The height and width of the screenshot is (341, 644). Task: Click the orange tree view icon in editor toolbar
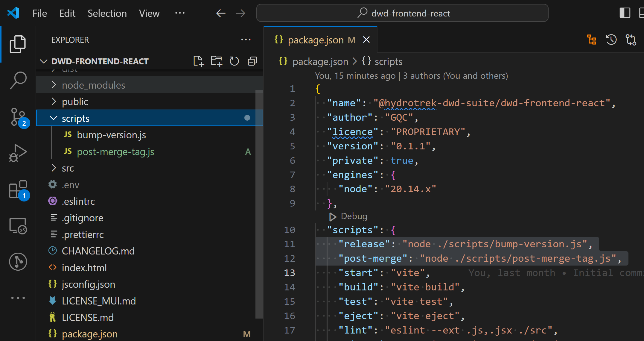click(x=592, y=40)
